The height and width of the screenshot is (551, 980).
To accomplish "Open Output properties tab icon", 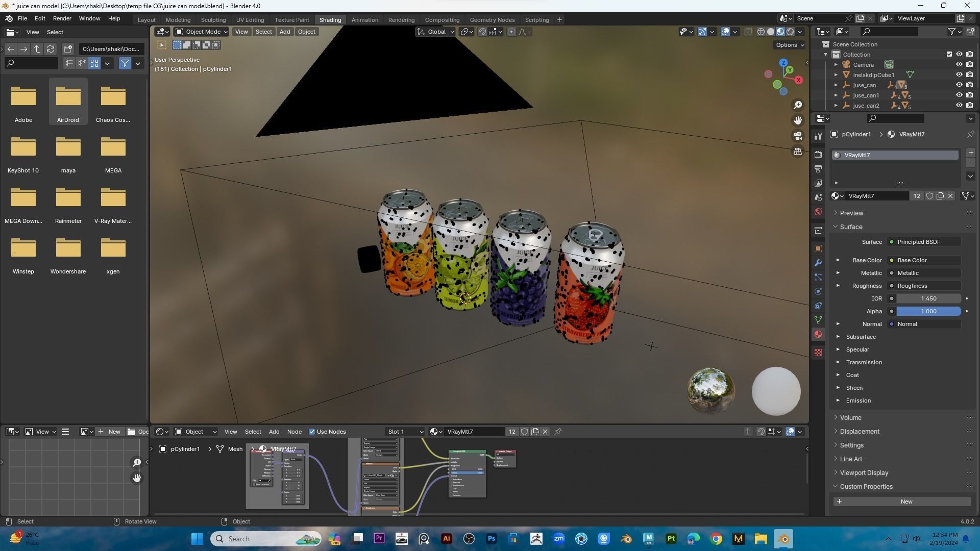I will click(818, 168).
